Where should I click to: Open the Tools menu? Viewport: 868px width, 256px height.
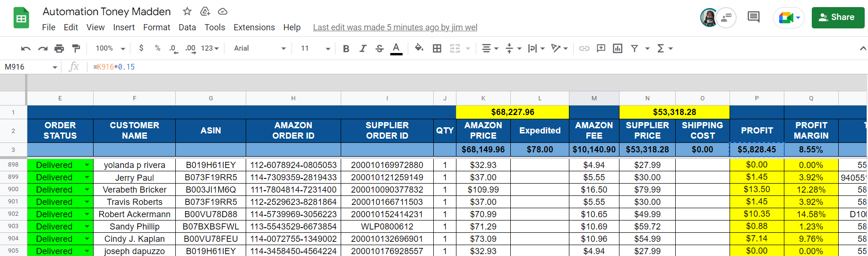point(215,27)
